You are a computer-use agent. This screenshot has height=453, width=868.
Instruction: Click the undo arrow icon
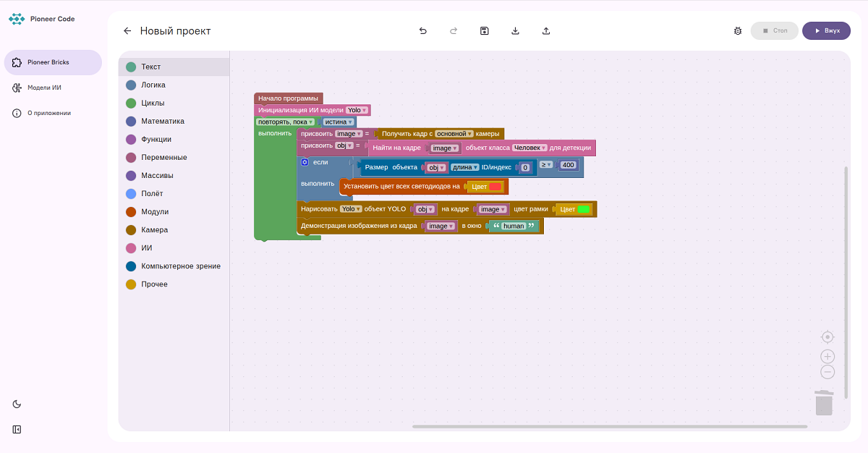click(423, 31)
